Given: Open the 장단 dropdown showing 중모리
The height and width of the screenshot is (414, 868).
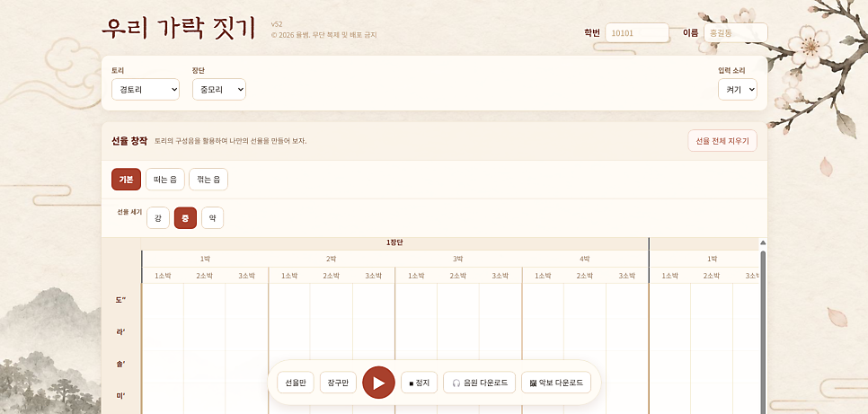Looking at the screenshot, I should (x=219, y=89).
